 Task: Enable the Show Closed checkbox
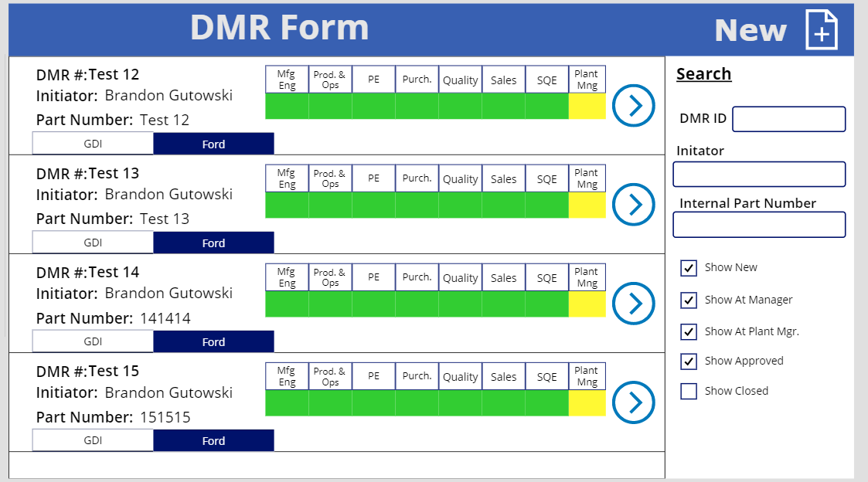tap(689, 391)
